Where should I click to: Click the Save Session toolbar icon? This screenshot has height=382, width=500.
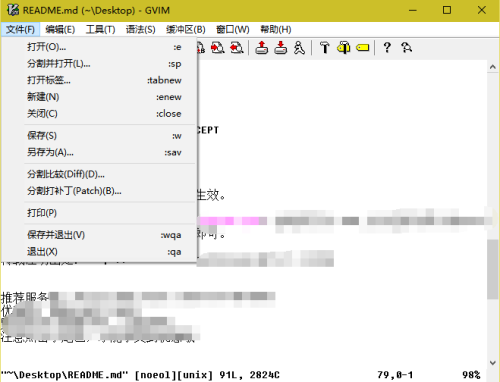tap(281, 48)
